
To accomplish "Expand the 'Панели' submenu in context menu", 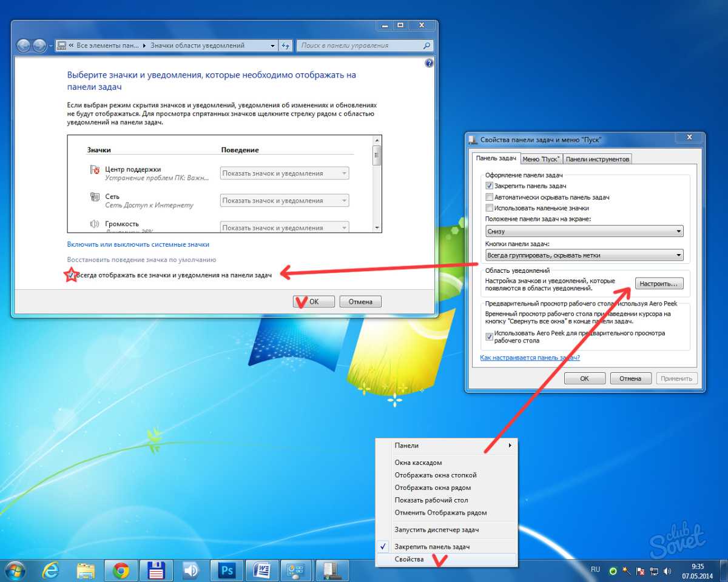I will [x=446, y=446].
